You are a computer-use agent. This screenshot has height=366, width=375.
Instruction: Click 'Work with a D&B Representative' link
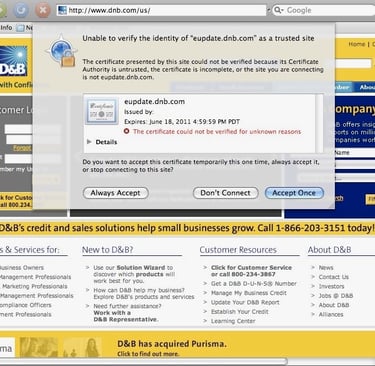click(x=126, y=316)
